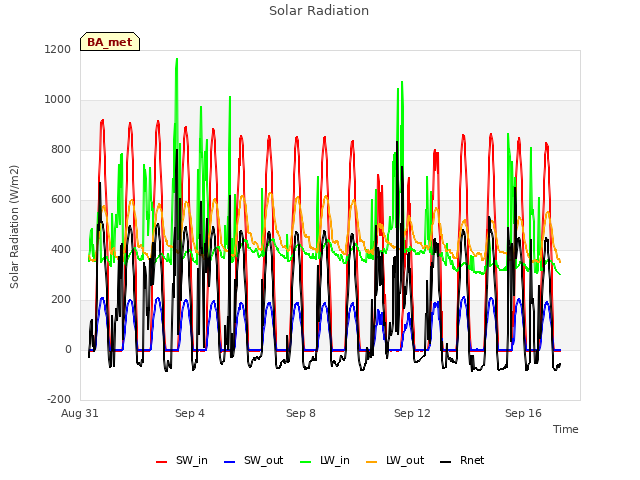
Task: Toggle LW_in series in legend
Action: (325, 461)
